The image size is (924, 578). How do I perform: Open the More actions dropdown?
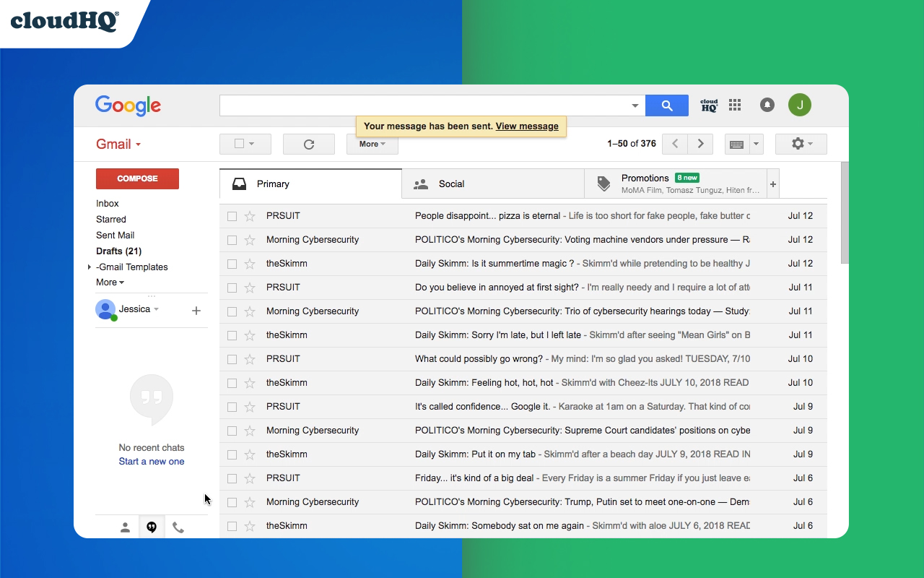tap(372, 144)
